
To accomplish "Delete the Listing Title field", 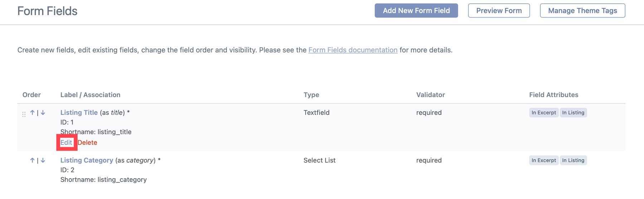I will click(87, 142).
